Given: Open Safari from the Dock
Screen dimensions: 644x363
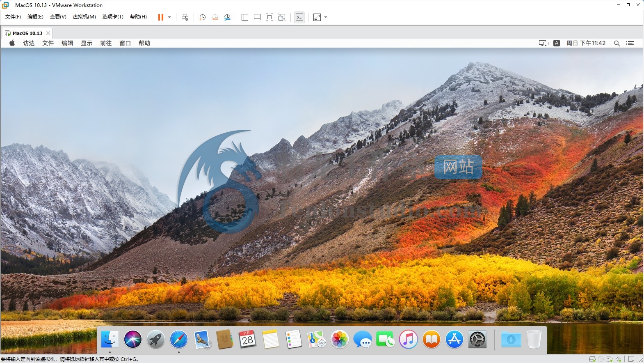Looking at the screenshot, I should point(179,340).
